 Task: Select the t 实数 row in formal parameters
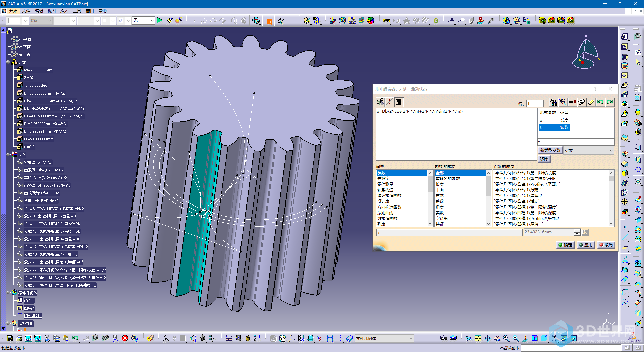coord(554,127)
